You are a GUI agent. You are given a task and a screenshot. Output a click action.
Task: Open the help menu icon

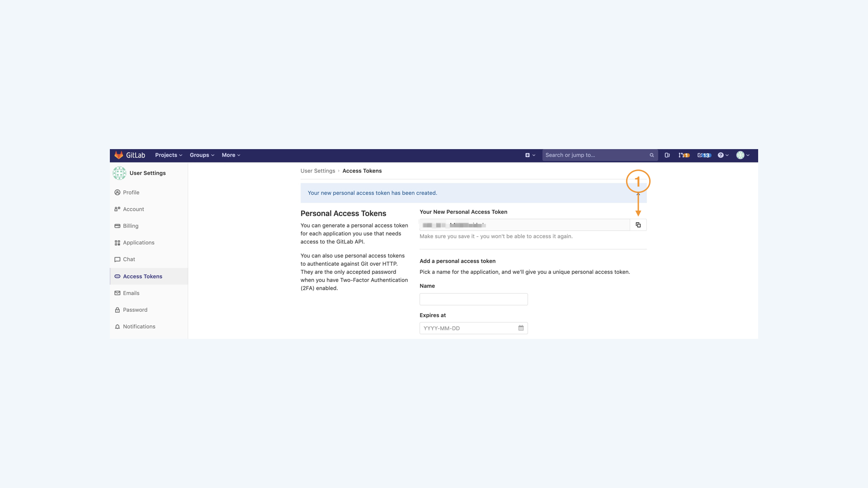pos(722,155)
